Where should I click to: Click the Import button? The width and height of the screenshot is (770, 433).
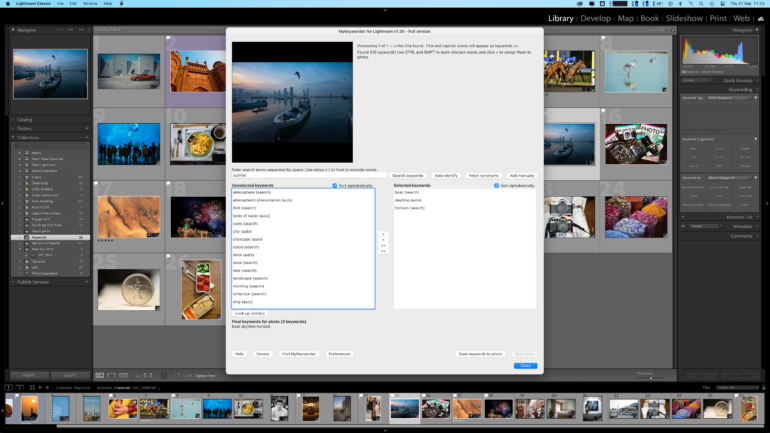click(x=29, y=375)
